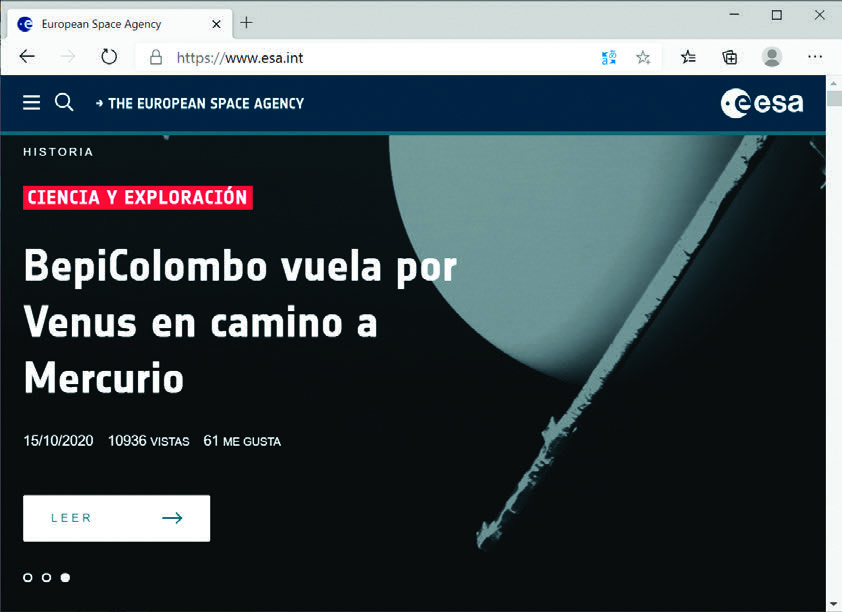Open the ESA hamburger menu

pos(32,102)
